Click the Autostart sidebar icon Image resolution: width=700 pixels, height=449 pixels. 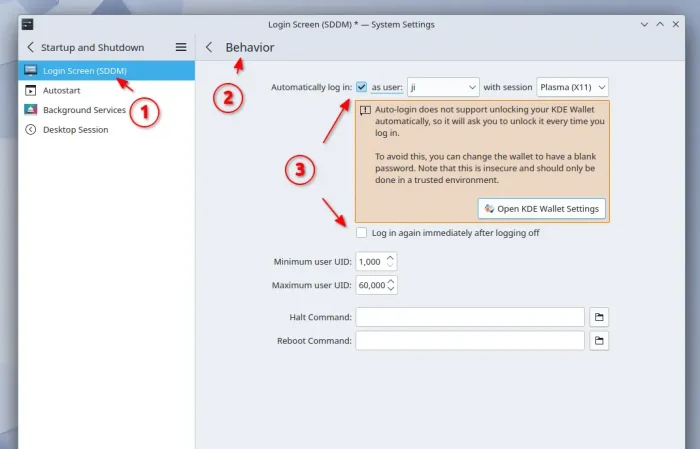tap(30, 90)
